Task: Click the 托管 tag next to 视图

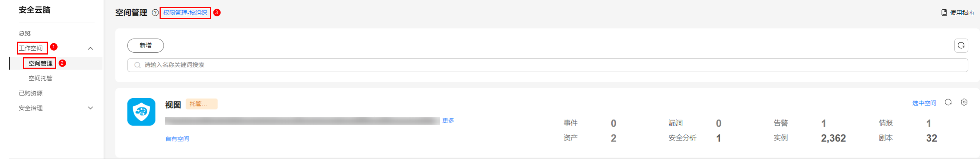Action: coord(202,104)
